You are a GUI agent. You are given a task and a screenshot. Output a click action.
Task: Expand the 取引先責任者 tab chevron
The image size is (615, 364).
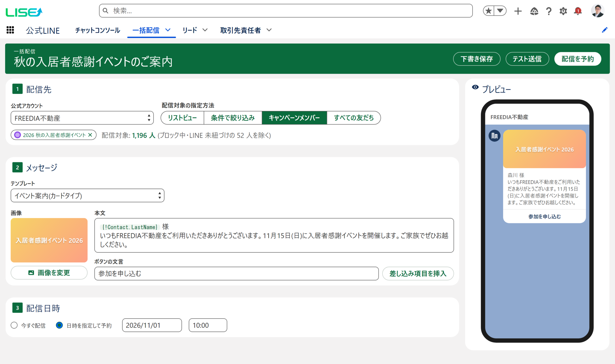pyautogui.click(x=269, y=30)
